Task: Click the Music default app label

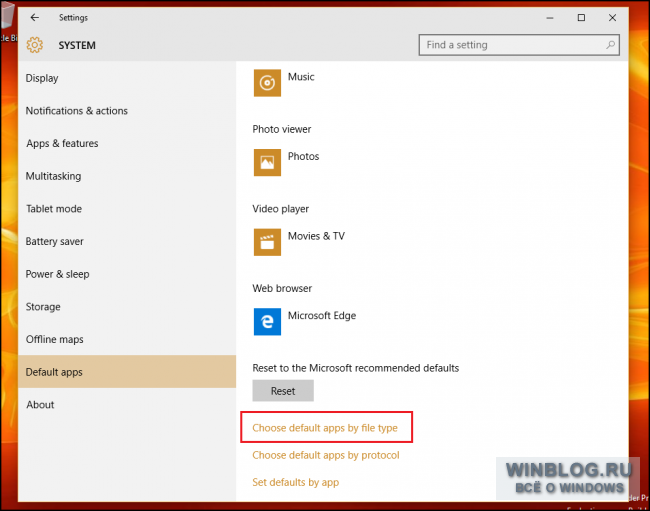Action: pos(301,77)
